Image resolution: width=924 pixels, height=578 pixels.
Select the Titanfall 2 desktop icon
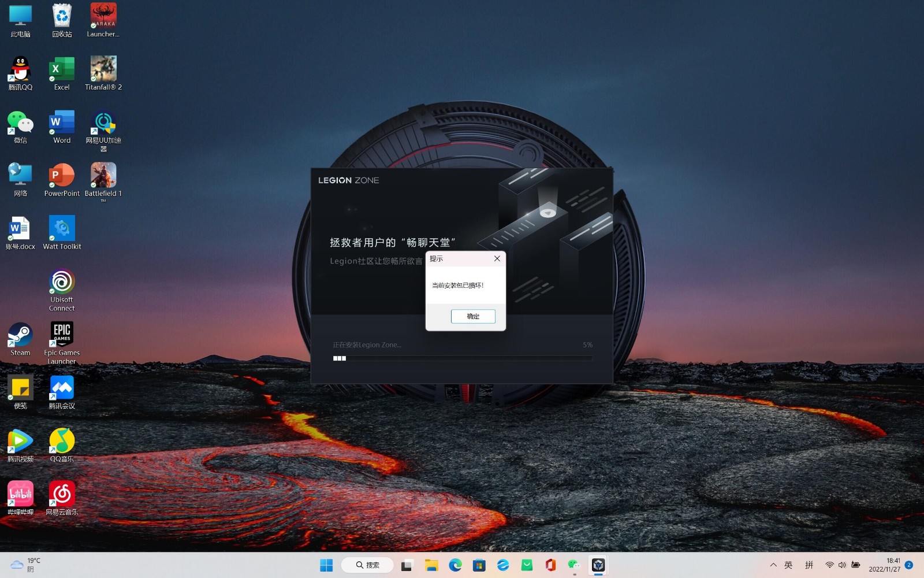103,74
